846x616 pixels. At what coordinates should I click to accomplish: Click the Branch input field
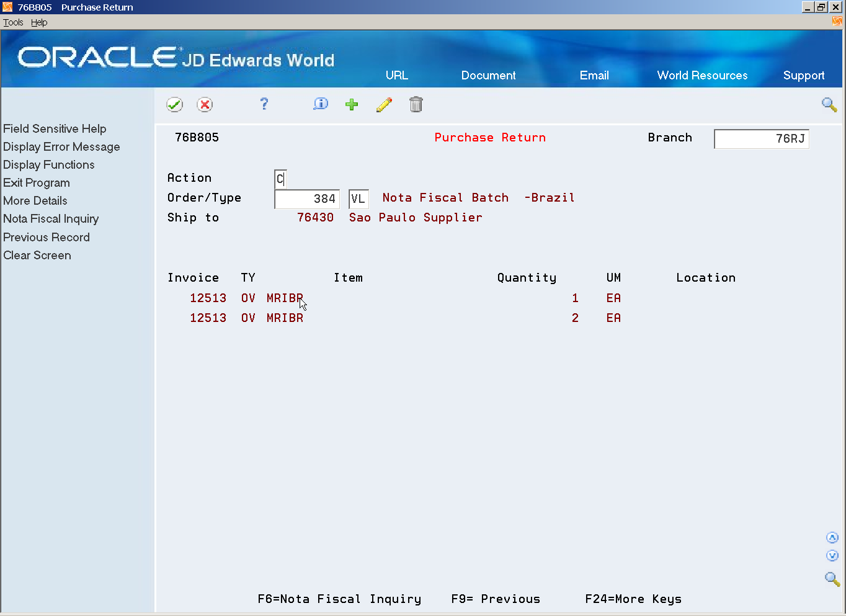762,139
